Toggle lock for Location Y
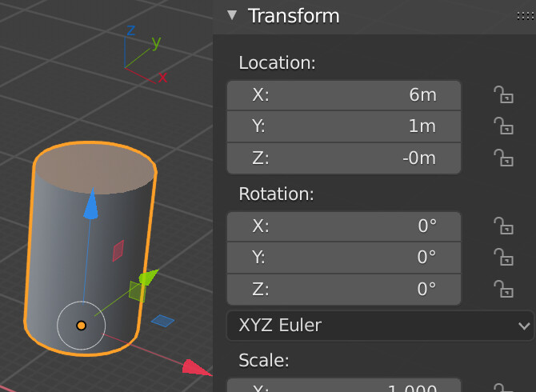 [x=503, y=126]
